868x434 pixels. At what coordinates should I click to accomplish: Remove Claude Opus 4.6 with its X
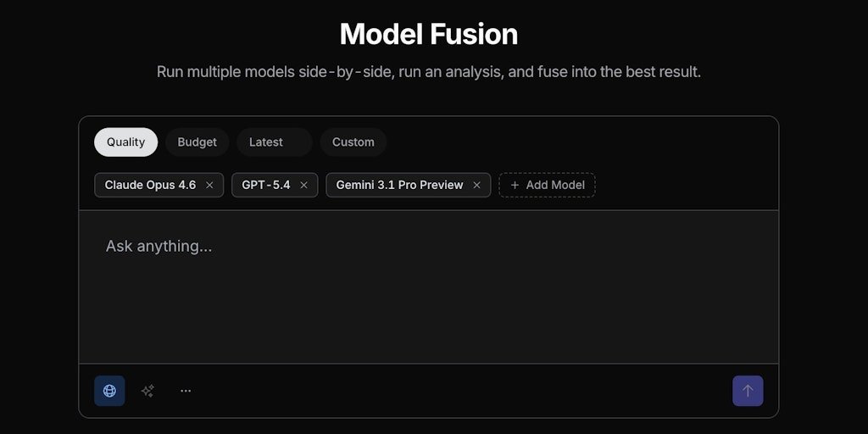209,185
